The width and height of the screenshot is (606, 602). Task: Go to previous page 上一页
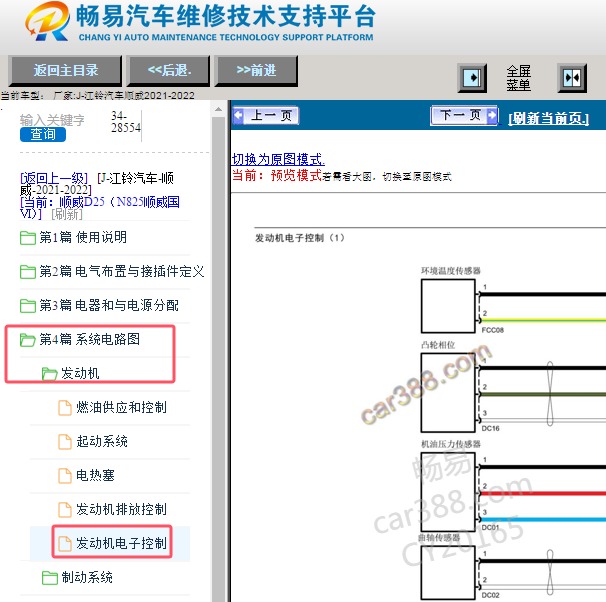click(266, 115)
